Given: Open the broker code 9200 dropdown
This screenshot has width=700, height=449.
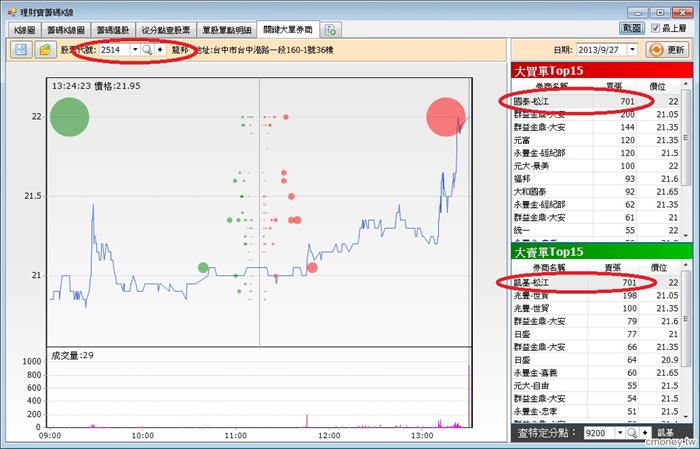Looking at the screenshot, I should click(620, 433).
